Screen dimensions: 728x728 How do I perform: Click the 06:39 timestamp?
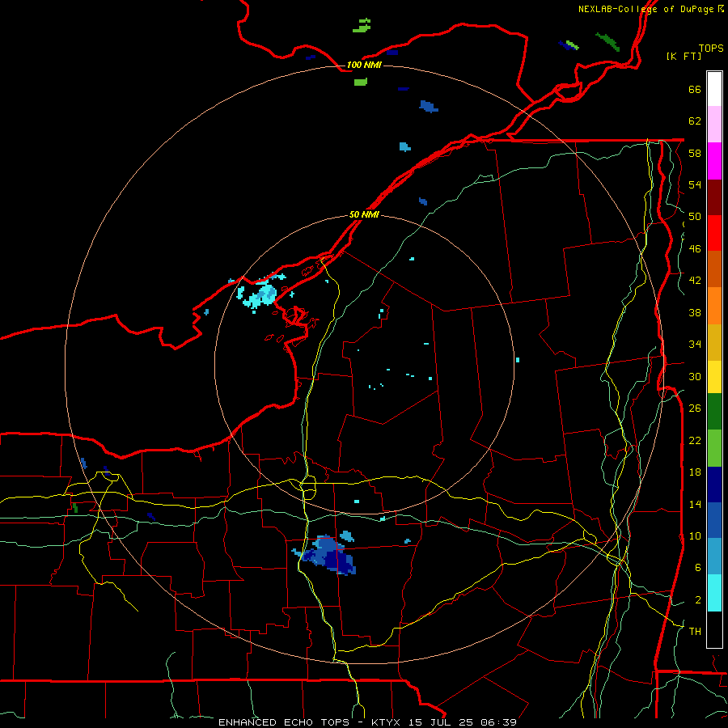point(498,722)
